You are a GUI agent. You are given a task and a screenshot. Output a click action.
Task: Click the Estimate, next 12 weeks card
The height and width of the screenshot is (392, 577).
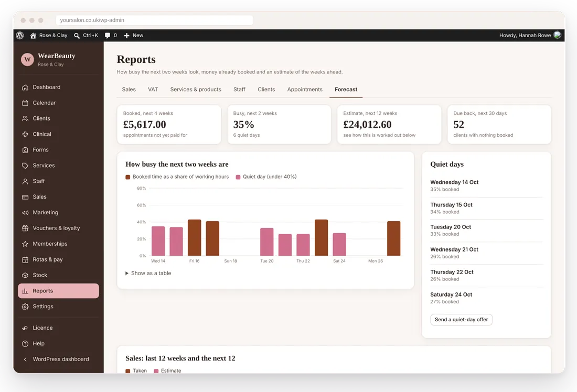389,124
